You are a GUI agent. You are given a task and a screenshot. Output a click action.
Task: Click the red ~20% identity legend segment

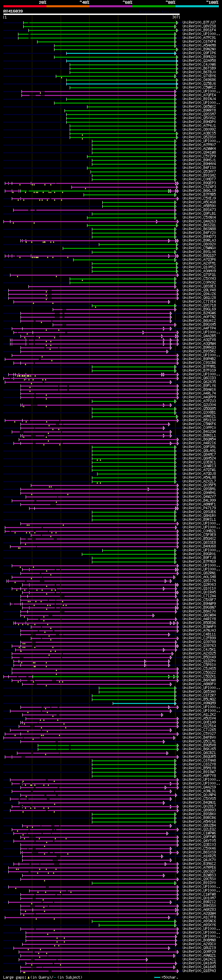(25, 6)
